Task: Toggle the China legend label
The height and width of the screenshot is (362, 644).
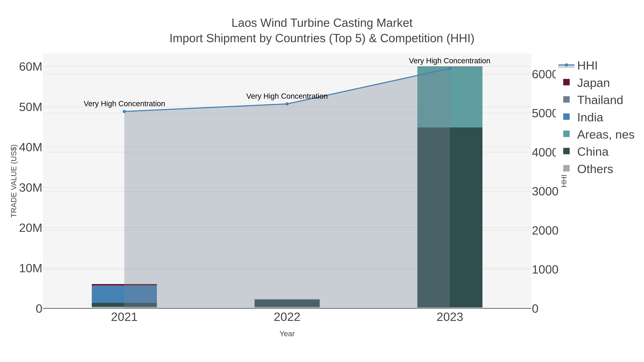Action: point(593,152)
